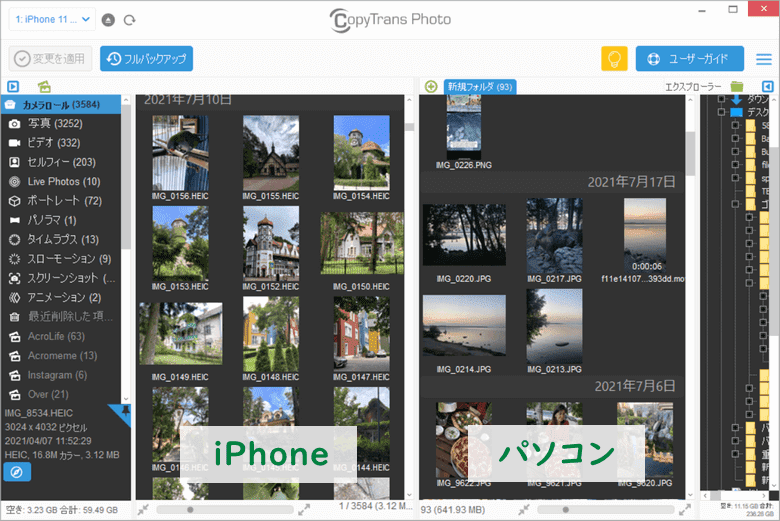
Task: Select 写真 (3252) album
Action: [x=61, y=123]
